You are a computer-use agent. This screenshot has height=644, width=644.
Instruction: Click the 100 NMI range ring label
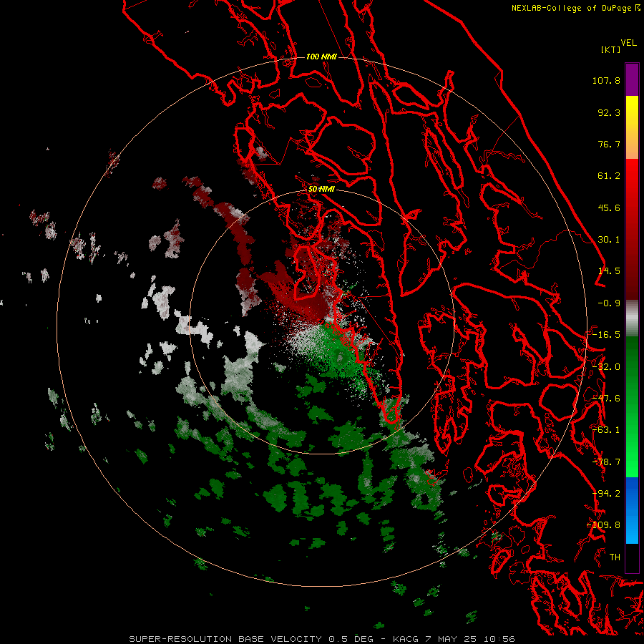[321, 57]
